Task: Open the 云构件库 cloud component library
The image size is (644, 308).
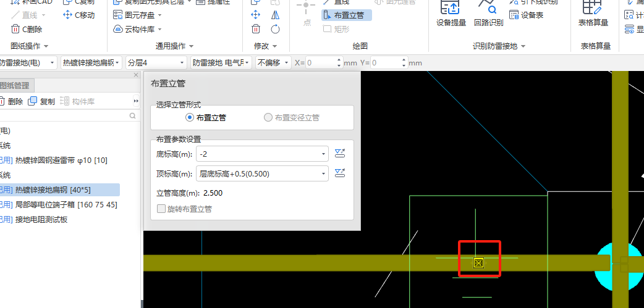Action: [x=137, y=29]
